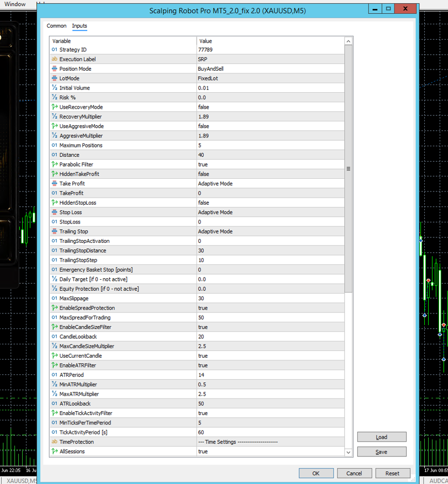Click the Load button
Image resolution: width=448 pixels, height=484 pixels.
point(382,437)
